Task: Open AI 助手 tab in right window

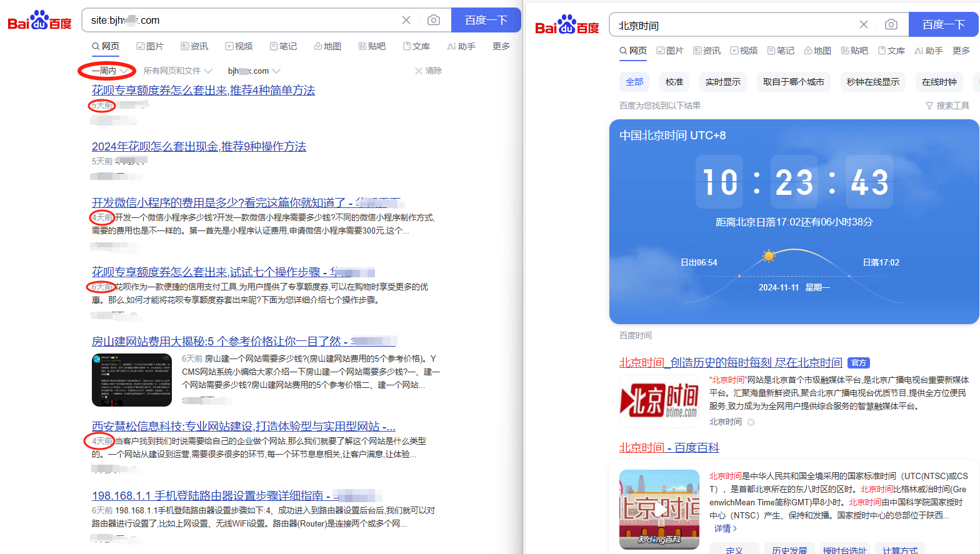Action: pos(929,51)
